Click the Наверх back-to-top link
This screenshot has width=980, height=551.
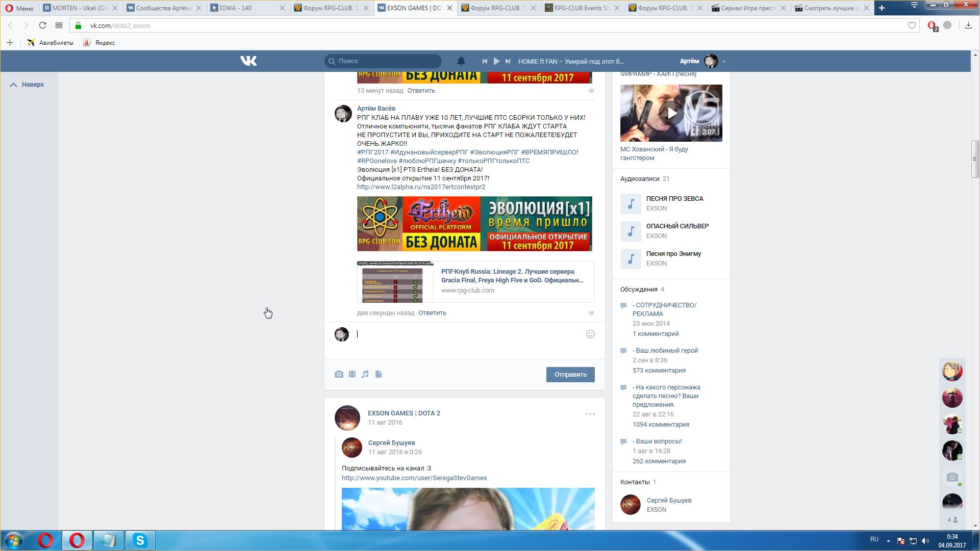[28, 85]
